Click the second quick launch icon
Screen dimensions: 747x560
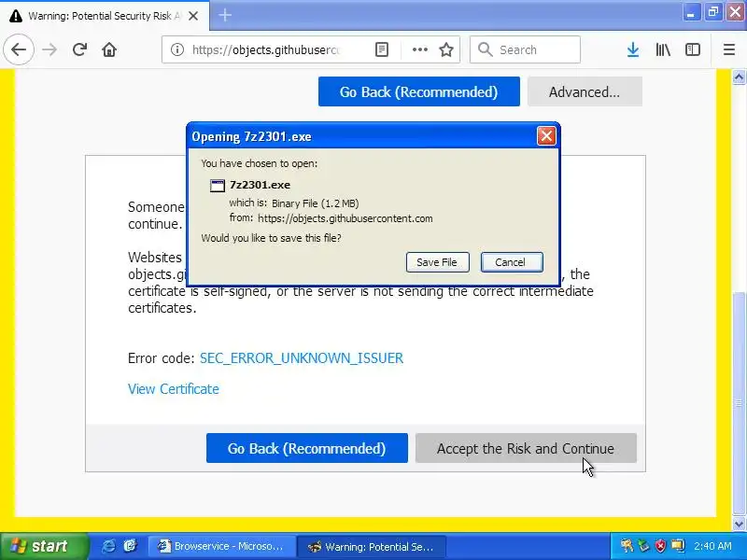coord(130,546)
